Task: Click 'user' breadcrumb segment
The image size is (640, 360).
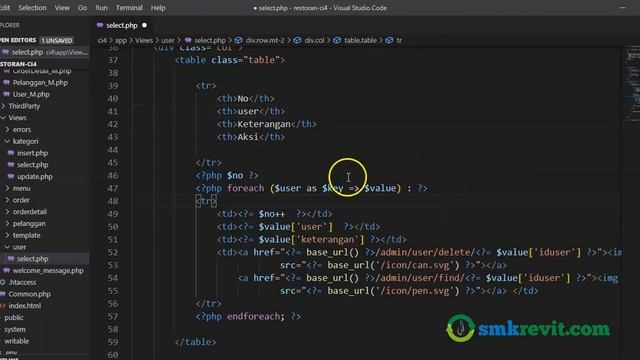Action: 167,40
